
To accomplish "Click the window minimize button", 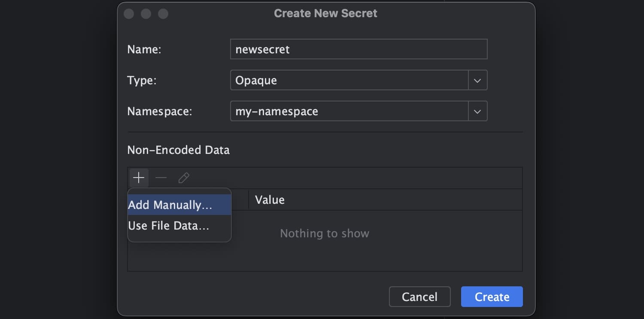I will (x=146, y=14).
